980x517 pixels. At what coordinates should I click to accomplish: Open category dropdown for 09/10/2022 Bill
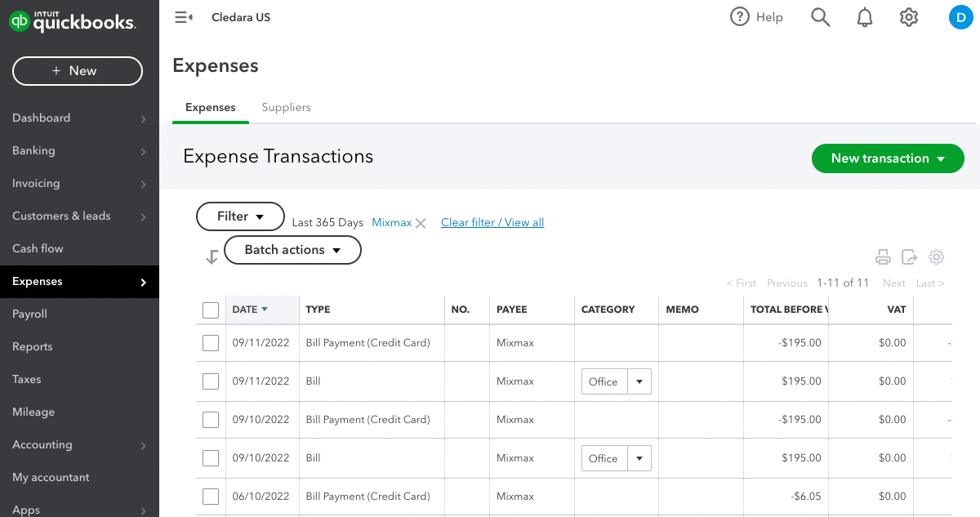pos(639,458)
